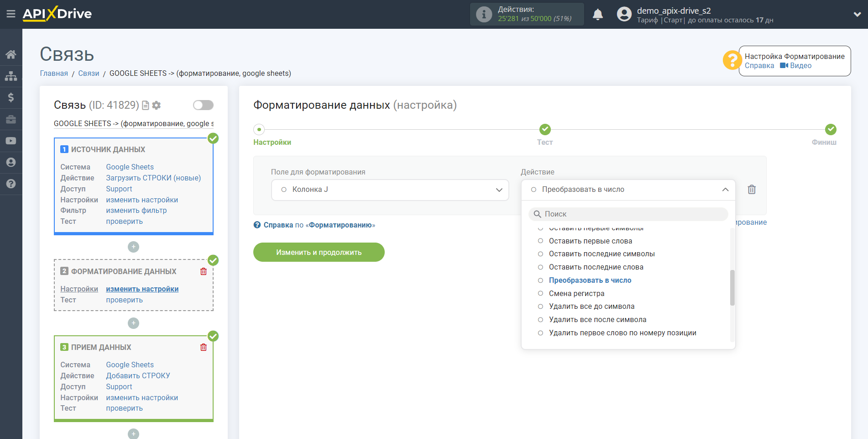Click the action list scrollbar

tap(732, 287)
